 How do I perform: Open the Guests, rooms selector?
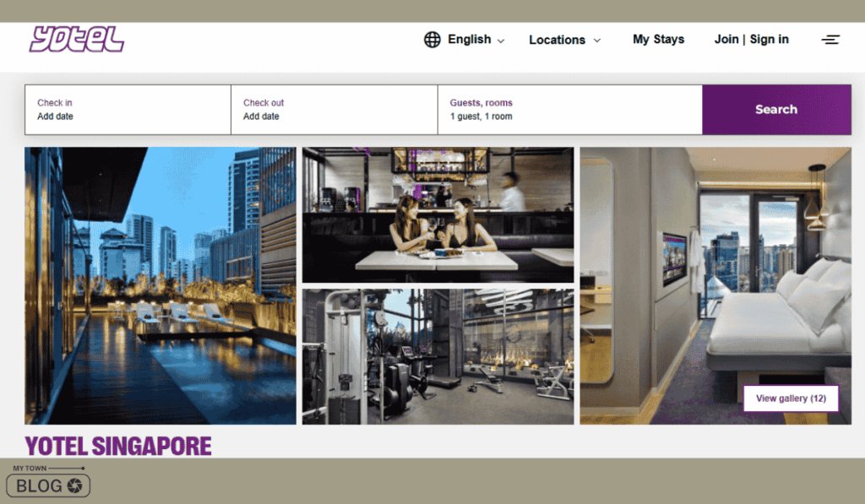(x=570, y=109)
